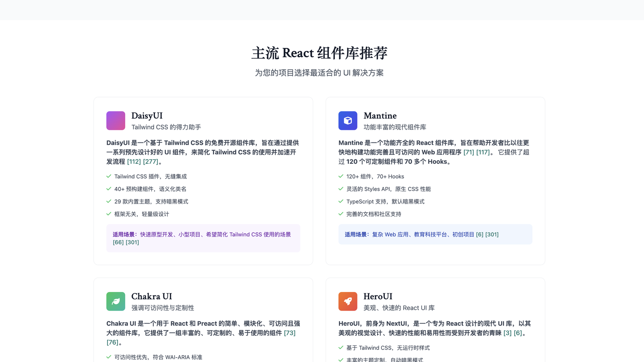Open citation [3] in HeroUI description
This screenshot has width=644, height=362.
click(508, 333)
